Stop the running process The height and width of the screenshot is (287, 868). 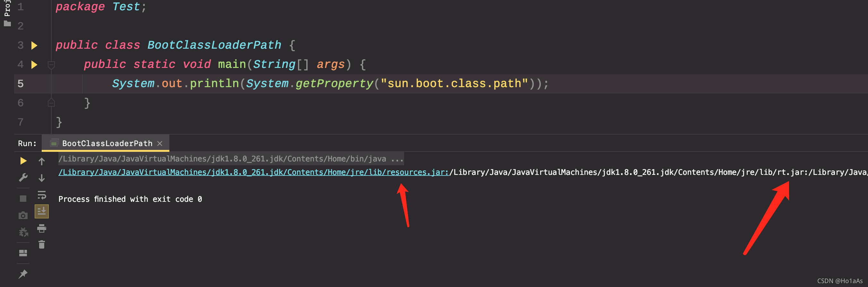point(23,199)
